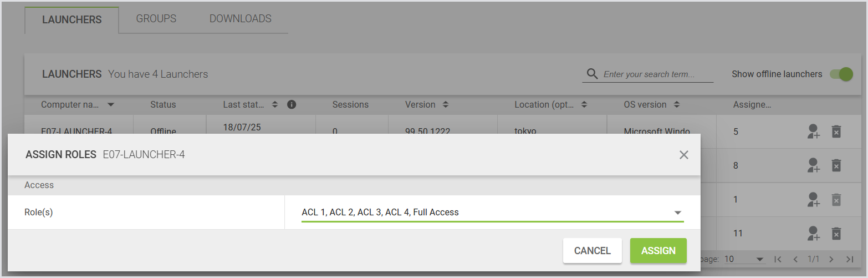This screenshot has width=868, height=278.
Task: Go to the next page of launchers
Action: pyautogui.click(x=831, y=259)
